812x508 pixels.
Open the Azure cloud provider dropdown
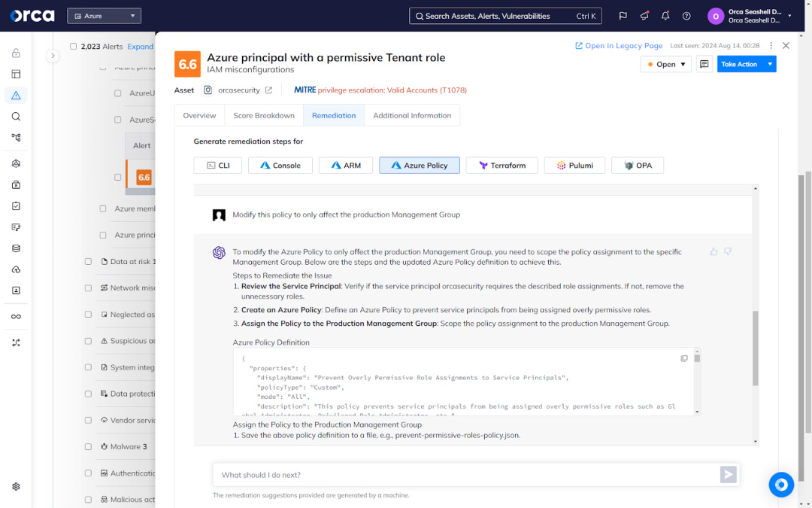(104, 16)
